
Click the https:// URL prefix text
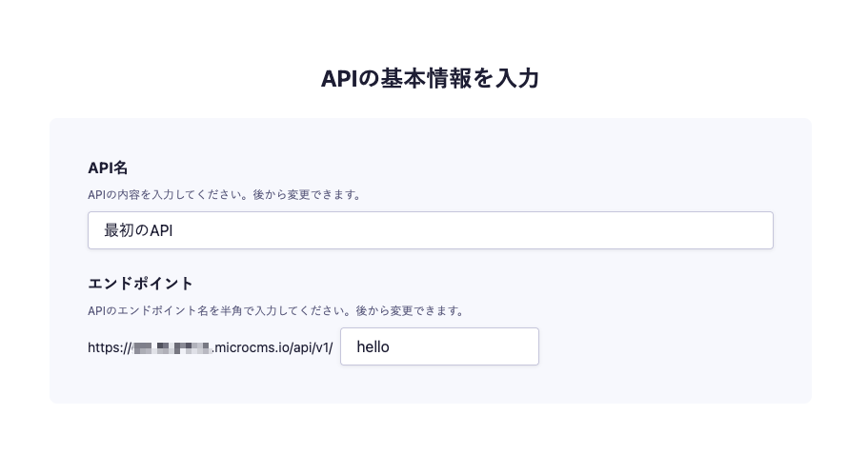(111, 347)
